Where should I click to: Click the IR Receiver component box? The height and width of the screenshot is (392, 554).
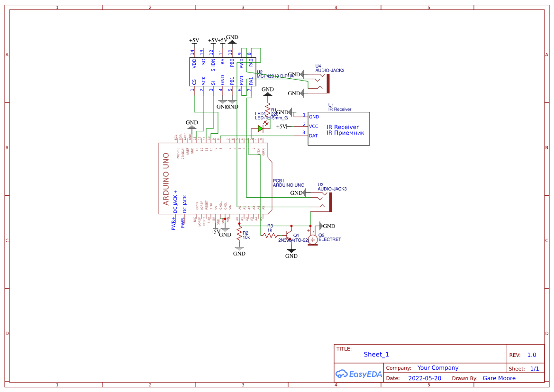click(338, 128)
